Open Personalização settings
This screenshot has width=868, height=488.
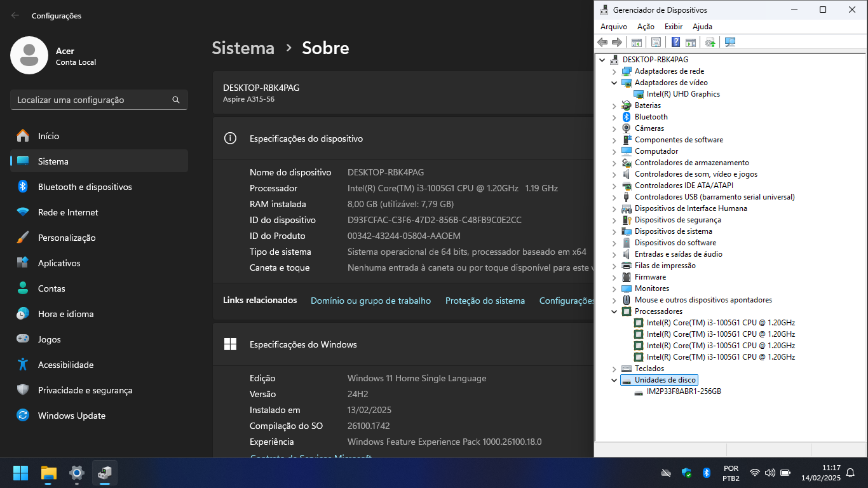pos(98,238)
